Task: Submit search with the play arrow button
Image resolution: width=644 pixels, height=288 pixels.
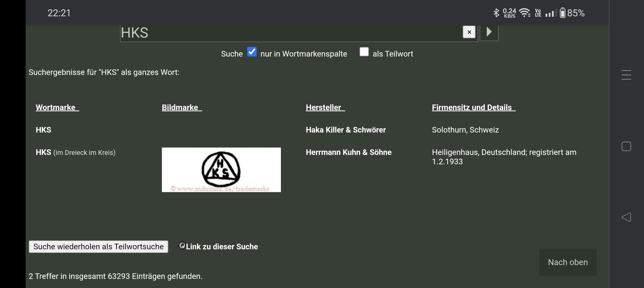Action: [489, 32]
